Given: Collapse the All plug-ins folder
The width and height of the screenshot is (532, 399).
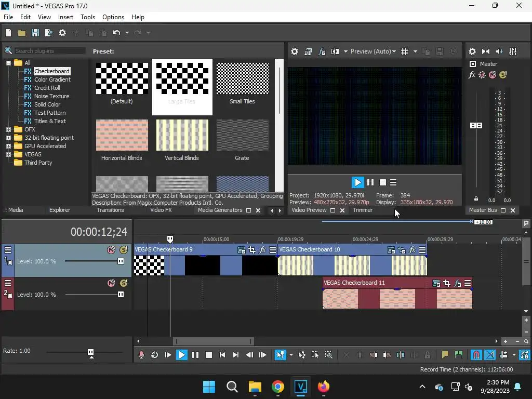Looking at the screenshot, I should (8, 63).
